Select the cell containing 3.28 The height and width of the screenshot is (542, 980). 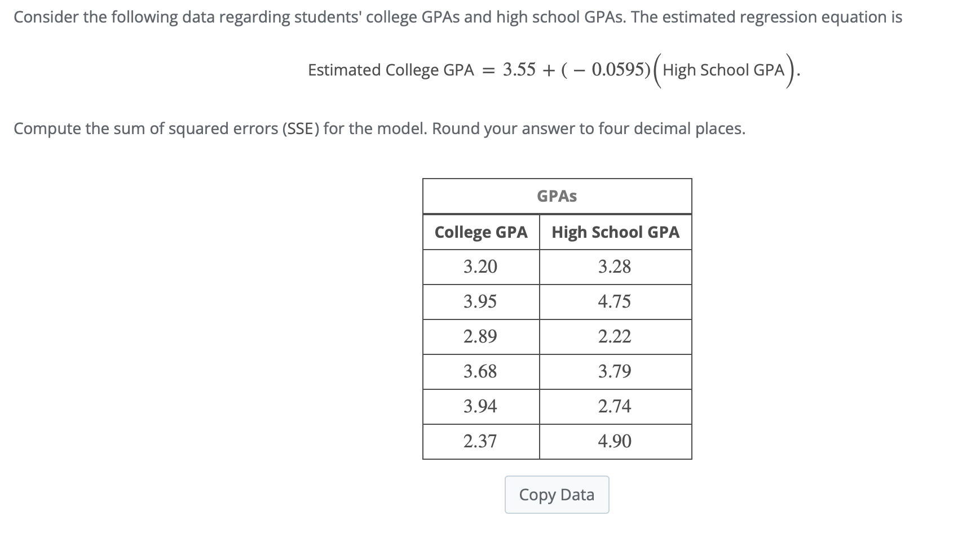[x=615, y=266]
